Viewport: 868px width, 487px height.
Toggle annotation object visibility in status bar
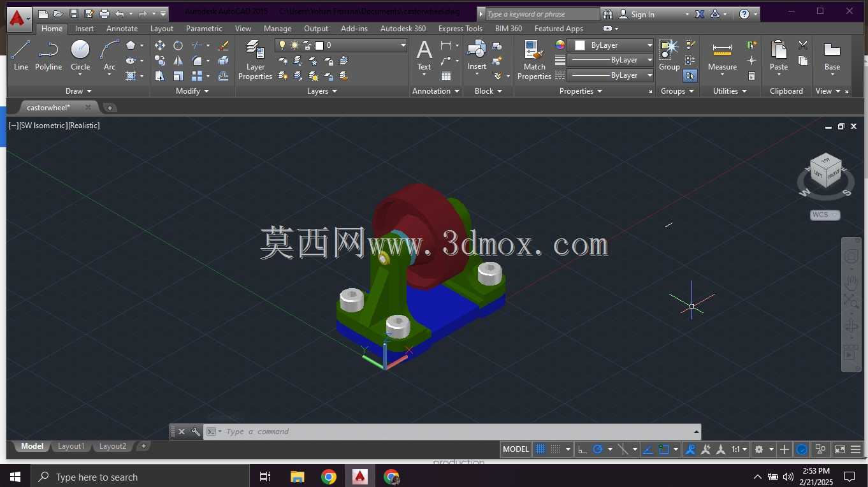pyautogui.click(x=690, y=449)
